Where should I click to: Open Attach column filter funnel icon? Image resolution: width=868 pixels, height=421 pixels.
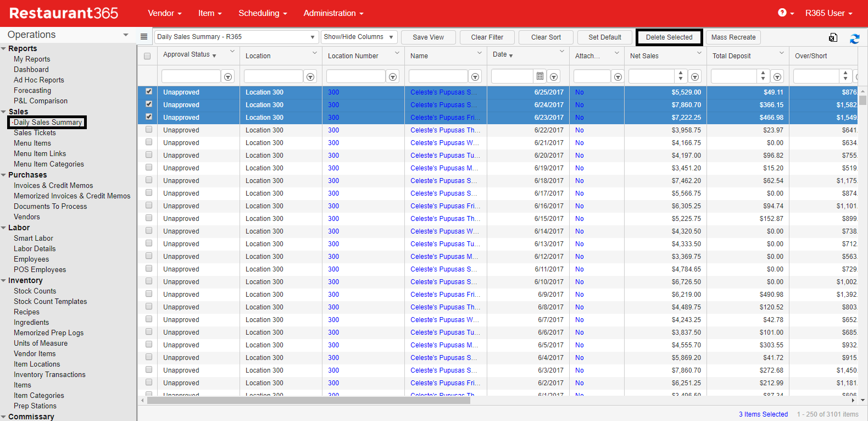point(618,76)
